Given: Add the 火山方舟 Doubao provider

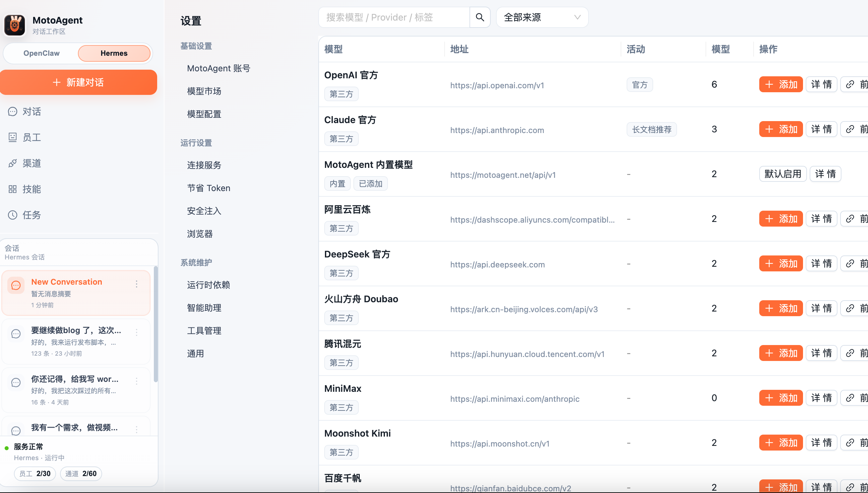Looking at the screenshot, I should click(781, 308).
